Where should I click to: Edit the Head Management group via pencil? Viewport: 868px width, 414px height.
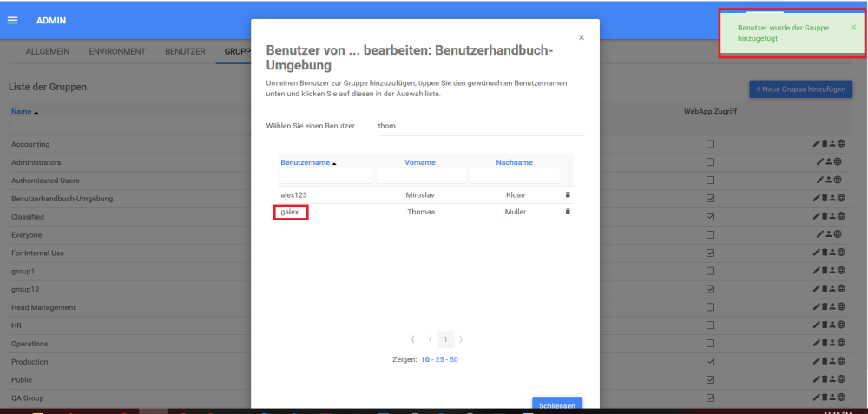[x=816, y=306]
